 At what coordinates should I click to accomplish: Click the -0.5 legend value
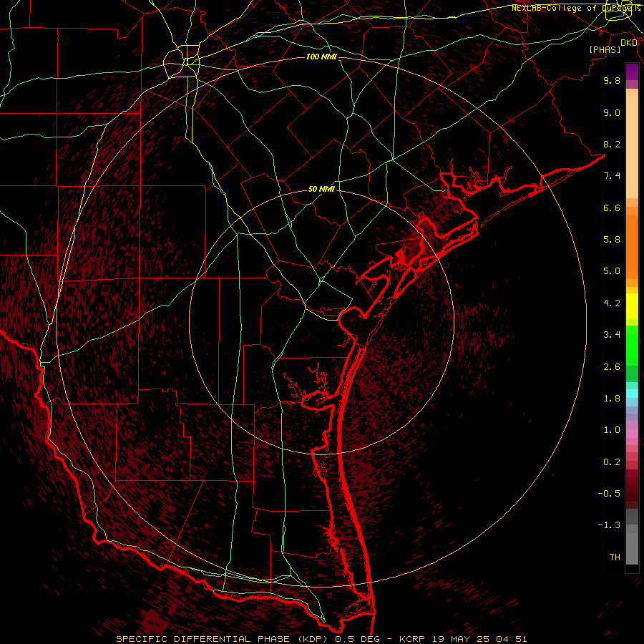point(609,494)
